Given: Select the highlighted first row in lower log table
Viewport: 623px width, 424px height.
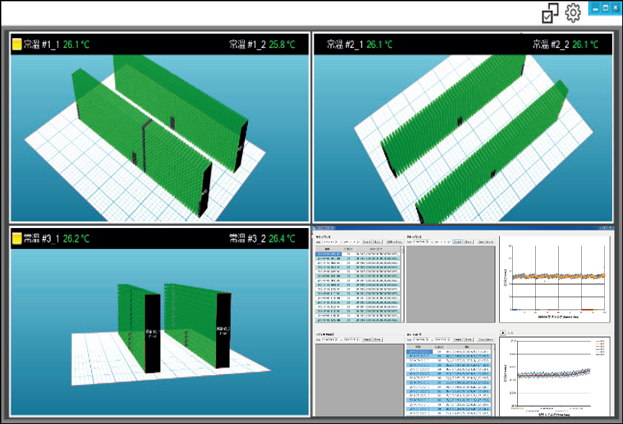Looking at the screenshot, I should coord(449,352).
